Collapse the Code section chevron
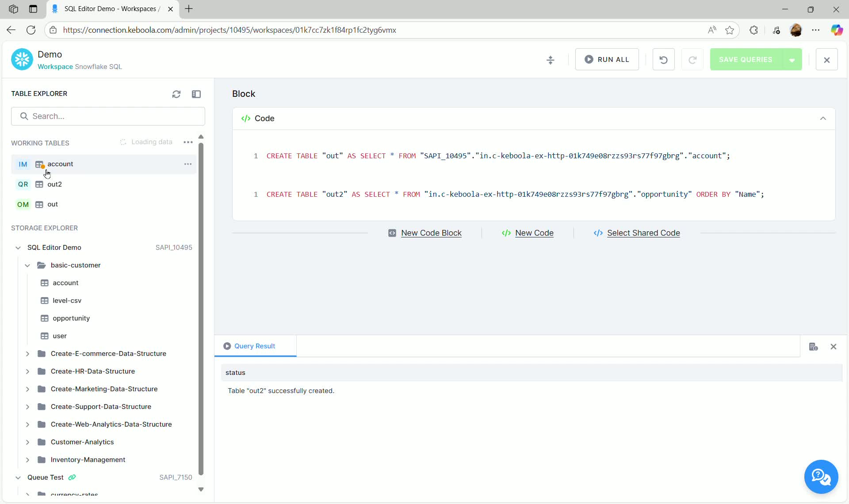The width and height of the screenshot is (849, 504). [823, 118]
